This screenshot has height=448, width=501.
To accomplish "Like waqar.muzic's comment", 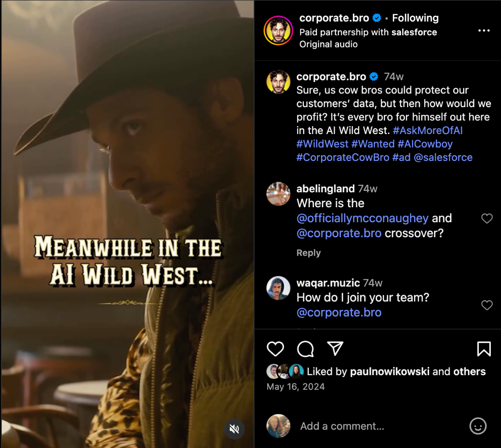I will pos(487,305).
